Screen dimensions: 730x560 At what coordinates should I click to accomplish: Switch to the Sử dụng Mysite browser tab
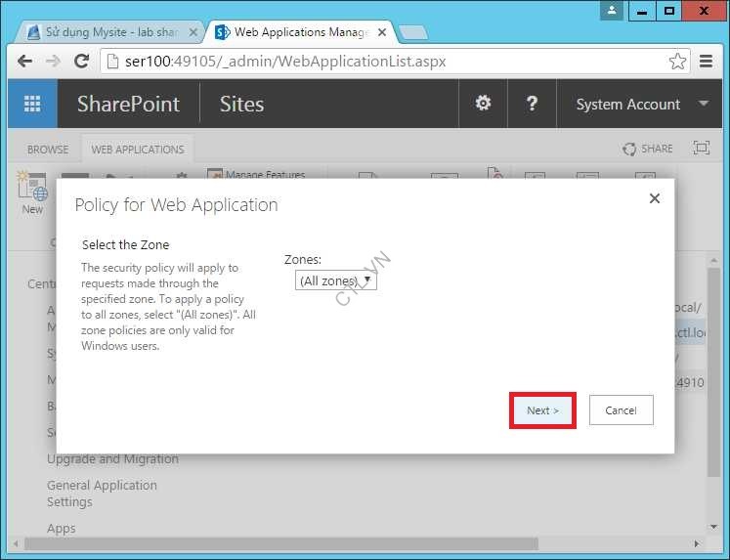109,32
